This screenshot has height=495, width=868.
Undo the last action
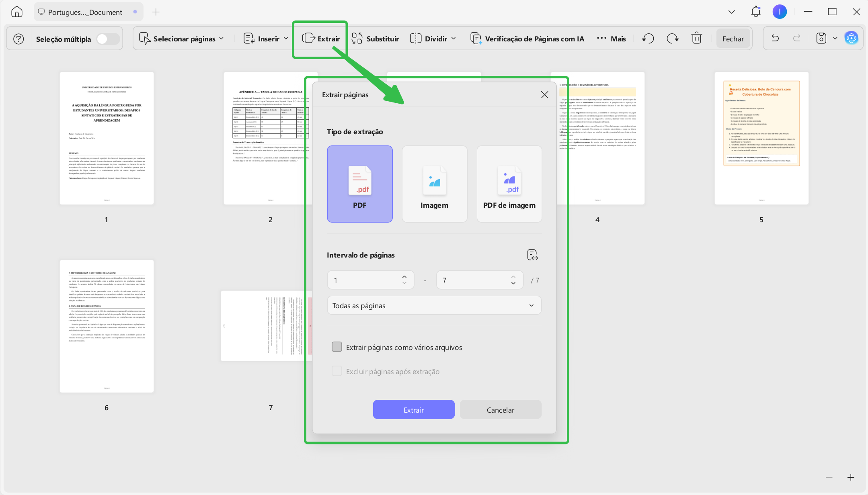[x=775, y=38]
